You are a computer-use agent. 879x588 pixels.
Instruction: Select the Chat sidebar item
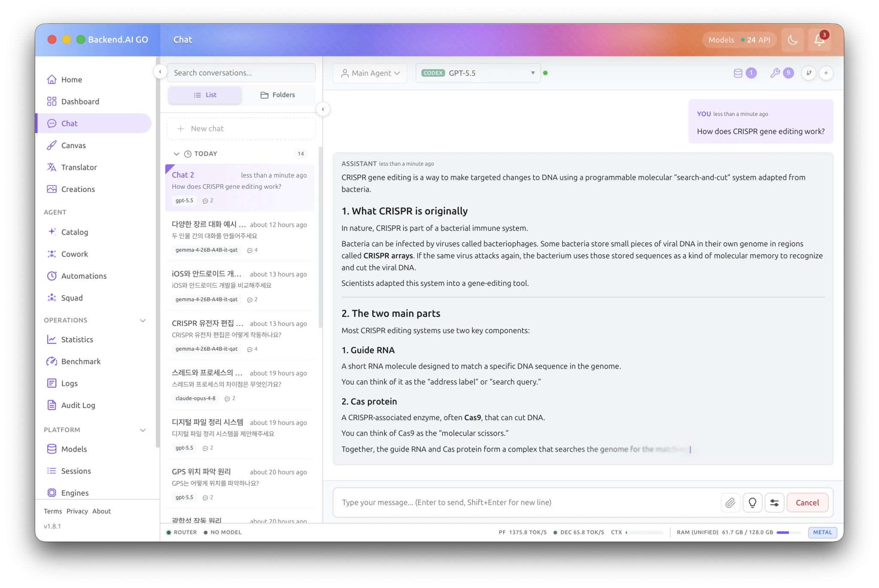point(94,123)
